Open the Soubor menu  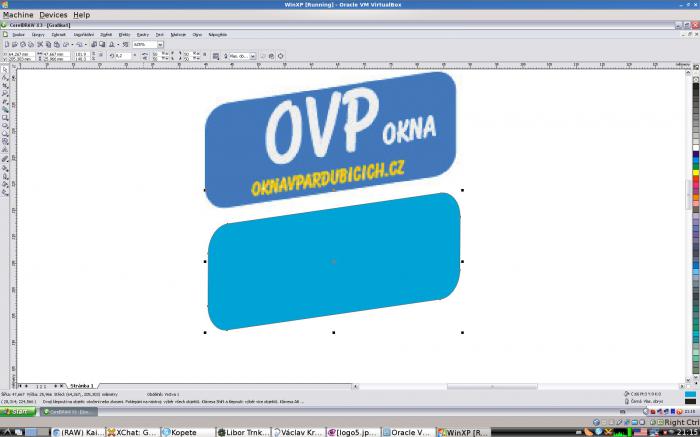pyautogui.click(x=18, y=34)
